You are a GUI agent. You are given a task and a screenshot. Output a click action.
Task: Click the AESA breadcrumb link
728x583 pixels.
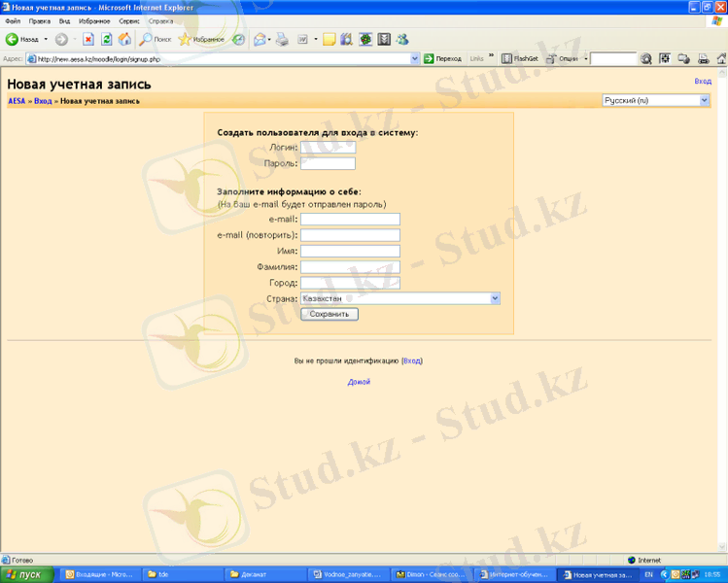[x=17, y=101]
